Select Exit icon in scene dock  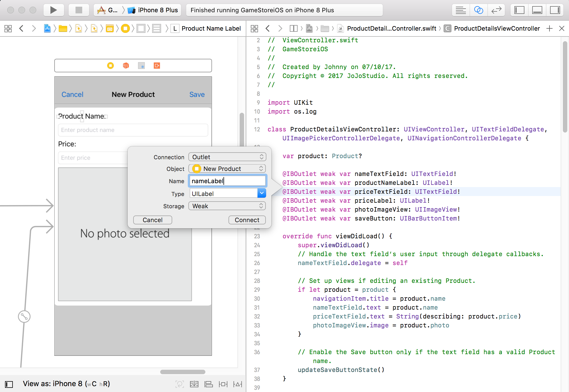(157, 66)
